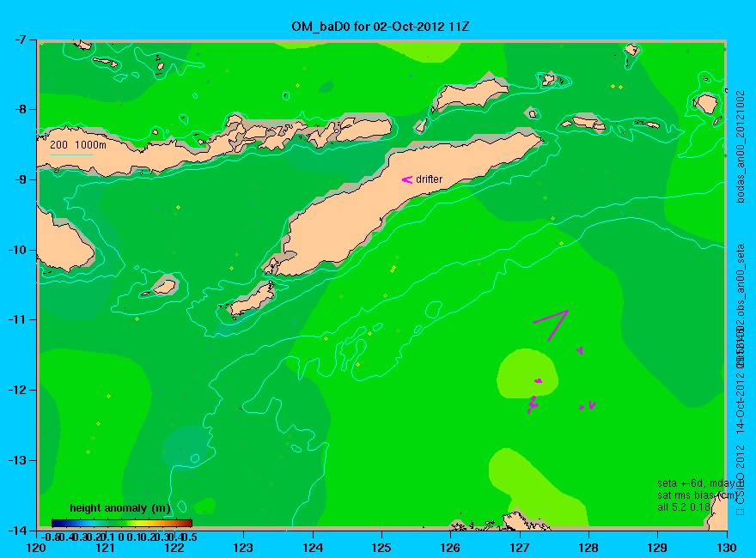The height and width of the screenshot is (558, 756).
Task: Click the longitude tick label 126
Action: pos(451,548)
